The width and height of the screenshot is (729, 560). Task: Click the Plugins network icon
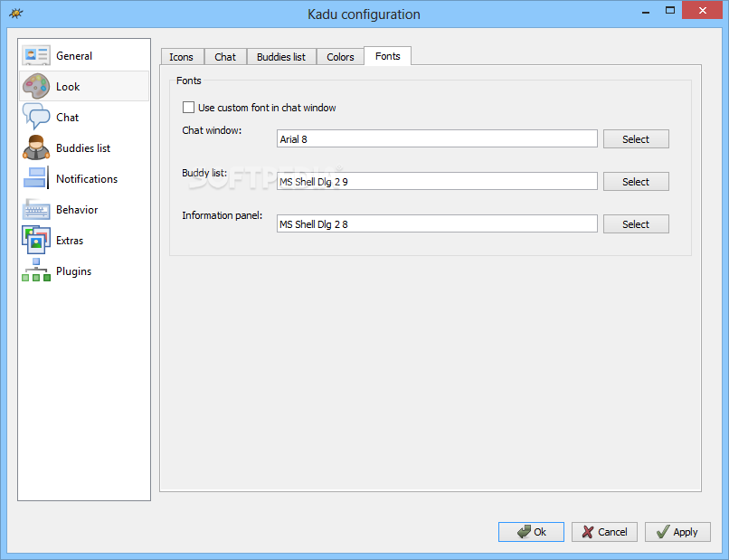click(36, 271)
